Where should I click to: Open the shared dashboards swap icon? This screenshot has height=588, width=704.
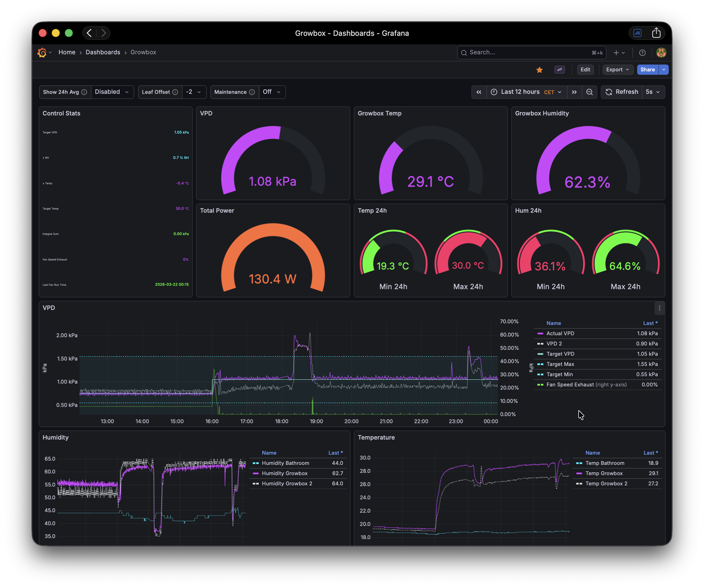560,70
